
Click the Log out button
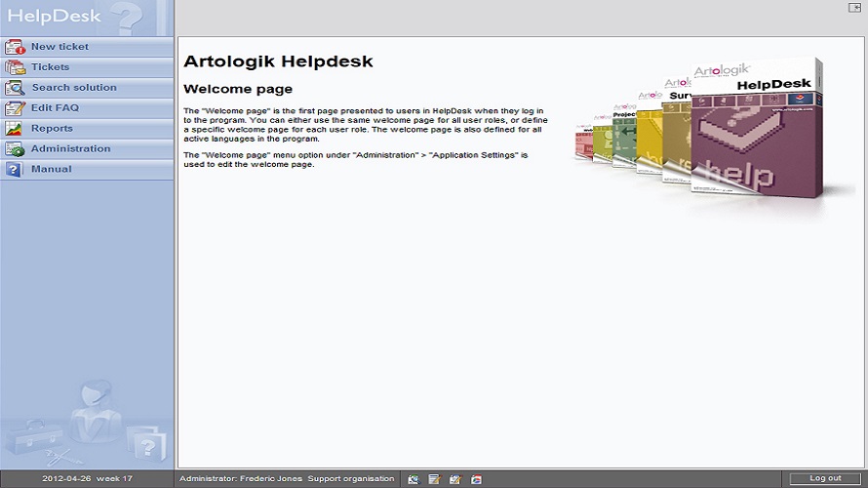pos(825,478)
